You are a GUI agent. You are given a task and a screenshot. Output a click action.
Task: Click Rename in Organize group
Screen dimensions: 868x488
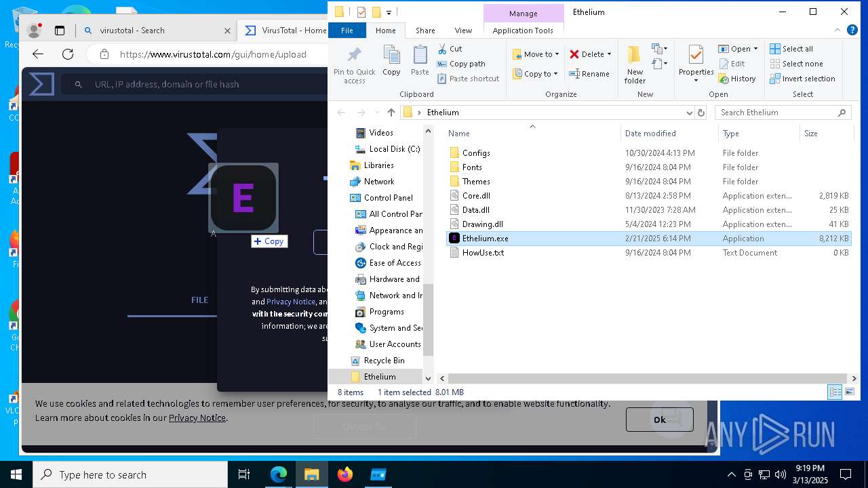point(589,74)
